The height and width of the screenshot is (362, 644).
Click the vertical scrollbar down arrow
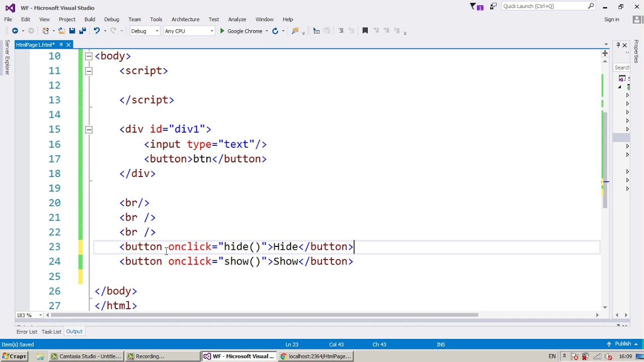pyautogui.click(x=605, y=307)
